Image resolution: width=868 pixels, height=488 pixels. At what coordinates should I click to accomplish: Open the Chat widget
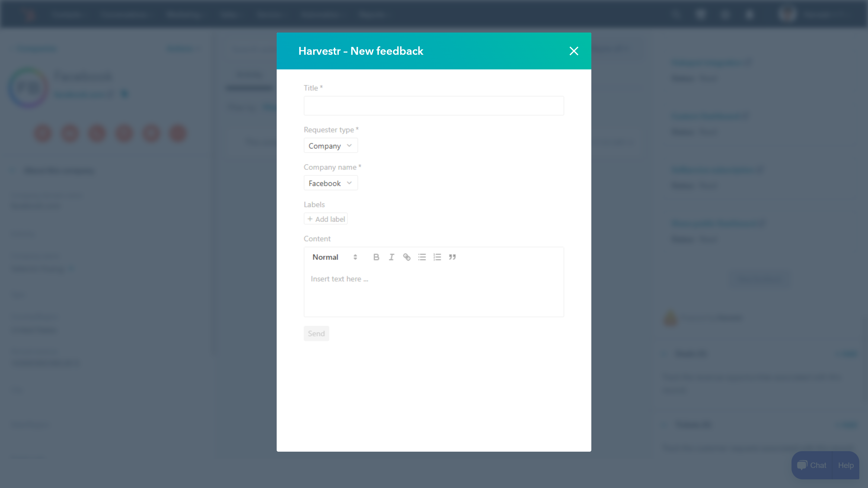(x=812, y=465)
